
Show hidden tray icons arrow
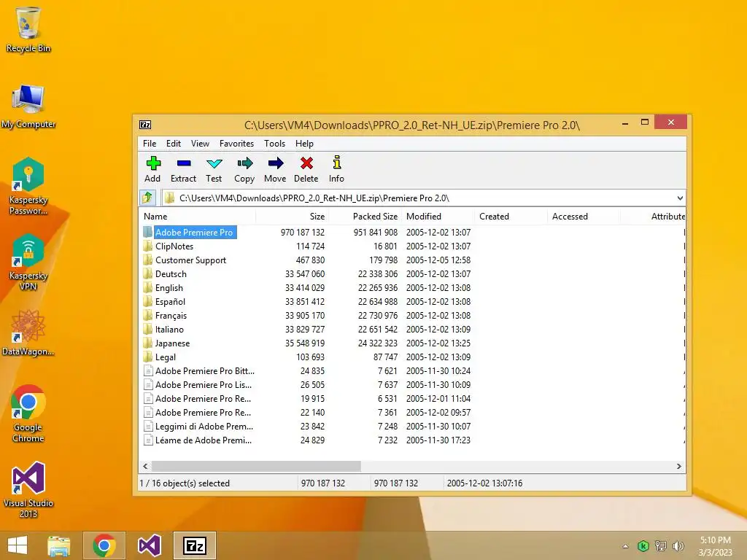(x=625, y=546)
